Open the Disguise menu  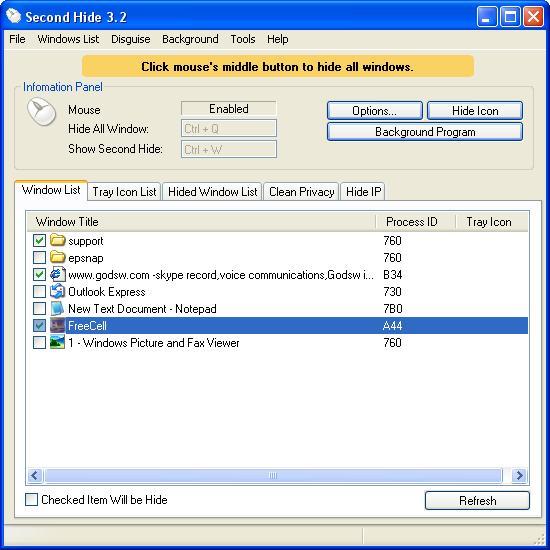pyautogui.click(x=130, y=39)
